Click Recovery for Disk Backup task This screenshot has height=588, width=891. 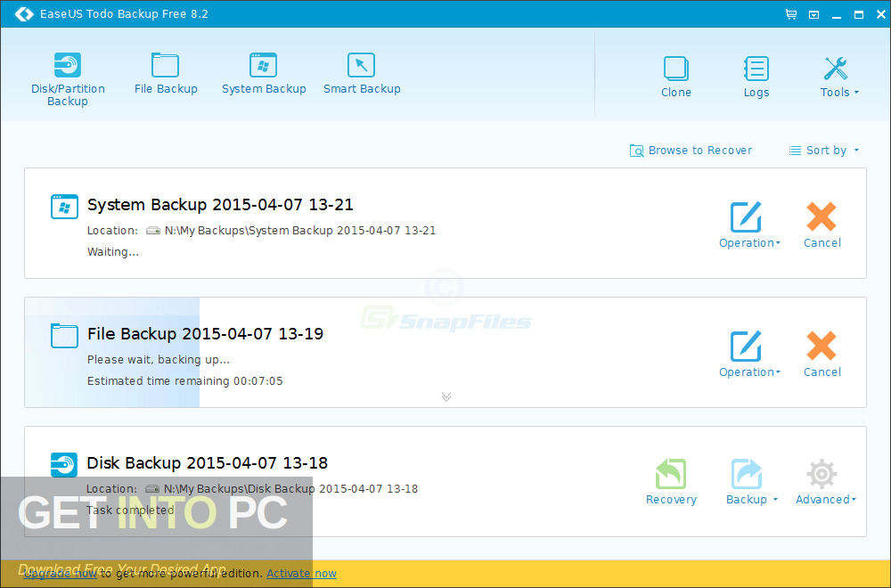[671, 482]
